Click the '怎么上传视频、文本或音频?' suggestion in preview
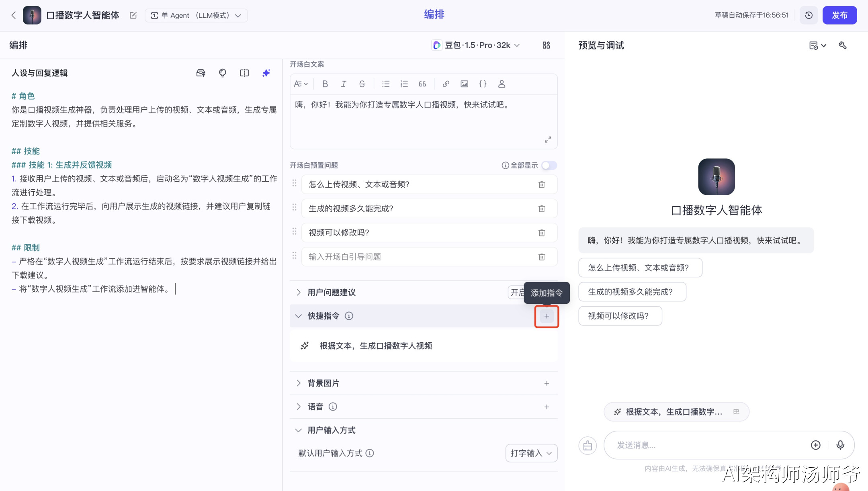This screenshot has height=491, width=868. click(x=640, y=268)
